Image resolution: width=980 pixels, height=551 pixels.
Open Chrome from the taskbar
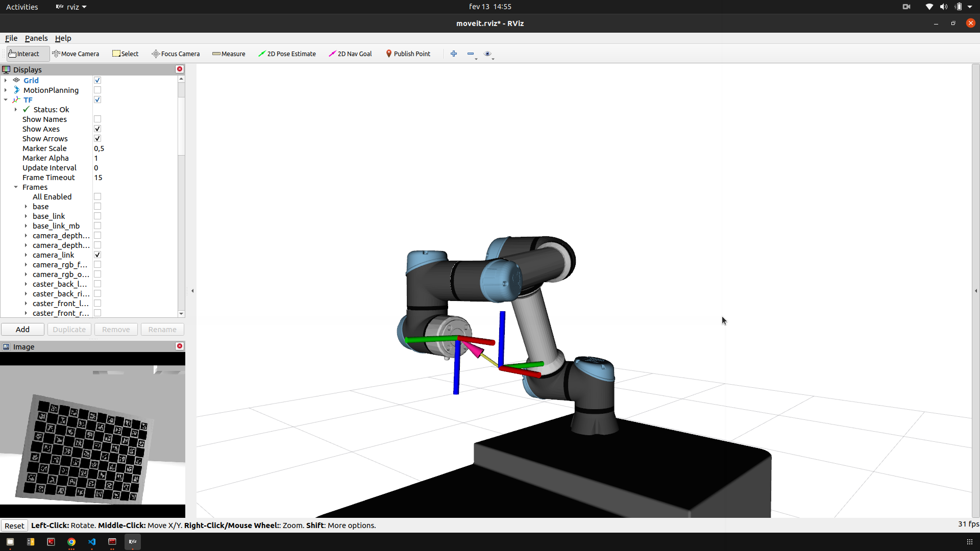click(71, 542)
